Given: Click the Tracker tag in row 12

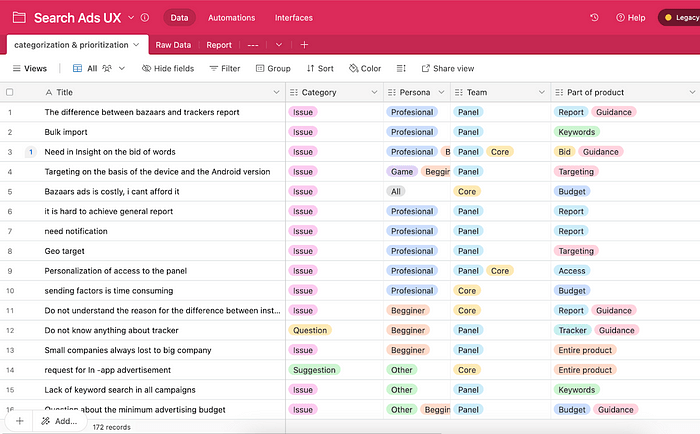Looking at the screenshot, I should pyautogui.click(x=572, y=330).
